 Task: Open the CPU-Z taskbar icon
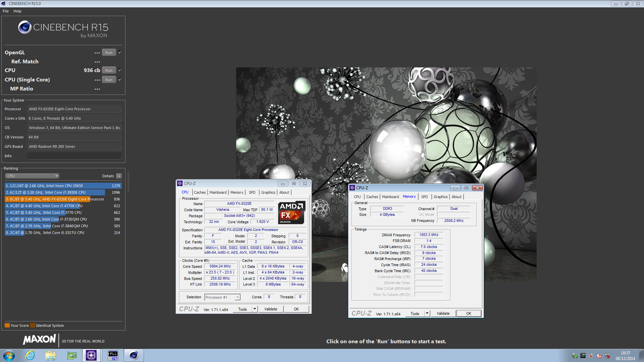91,355
